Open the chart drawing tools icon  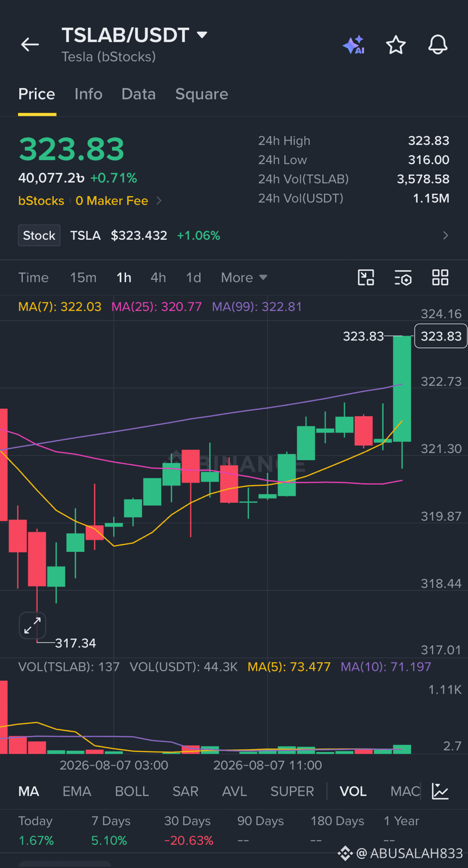tap(366, 278)
